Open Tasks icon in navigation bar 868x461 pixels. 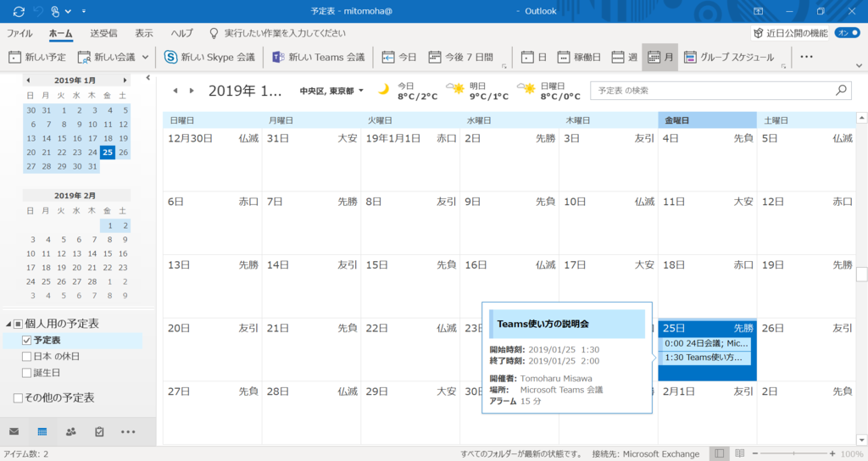(99, 431)
